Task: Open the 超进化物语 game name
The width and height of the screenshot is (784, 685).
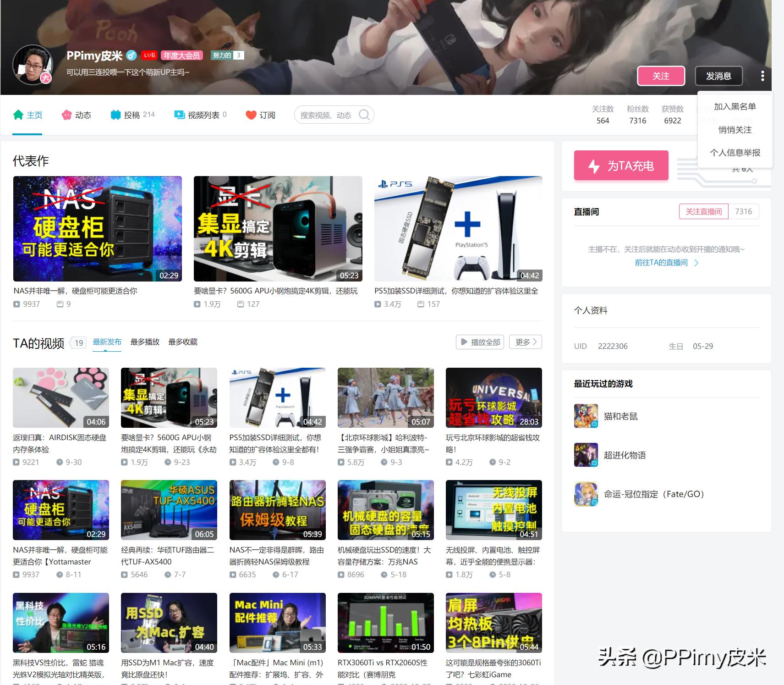Action: [625, 455]
